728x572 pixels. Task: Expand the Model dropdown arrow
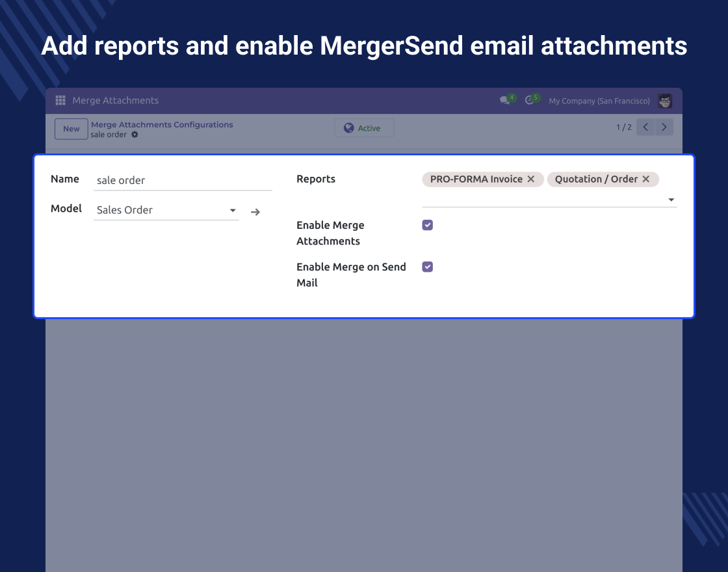233,211
